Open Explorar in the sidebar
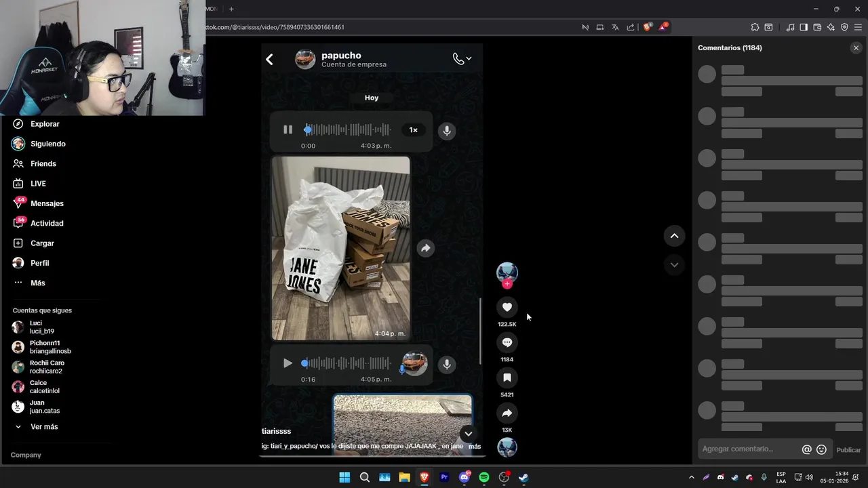Screen dimensions: 868x488 coord(45,124)
